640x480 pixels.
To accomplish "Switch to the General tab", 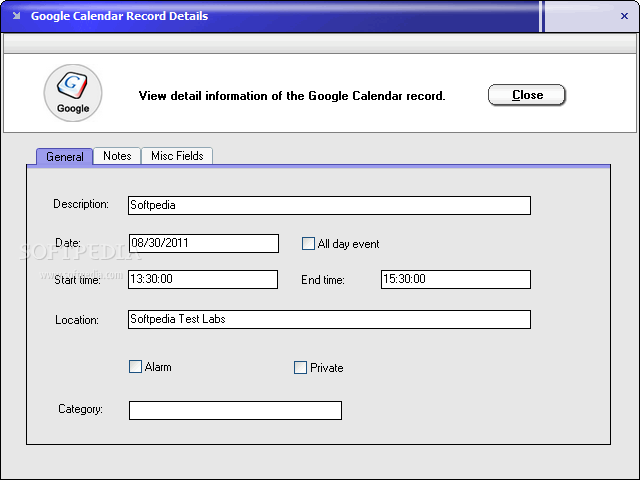I will click(x=64, y=156).
